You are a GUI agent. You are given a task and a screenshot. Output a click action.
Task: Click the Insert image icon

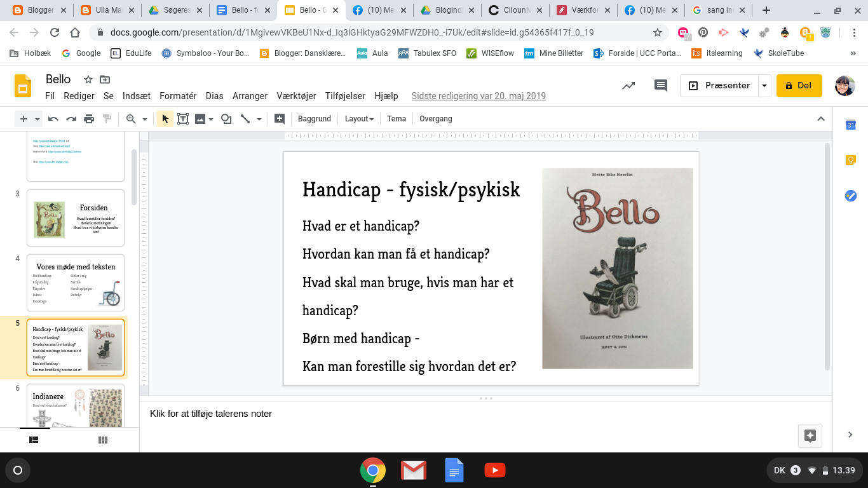200,119
